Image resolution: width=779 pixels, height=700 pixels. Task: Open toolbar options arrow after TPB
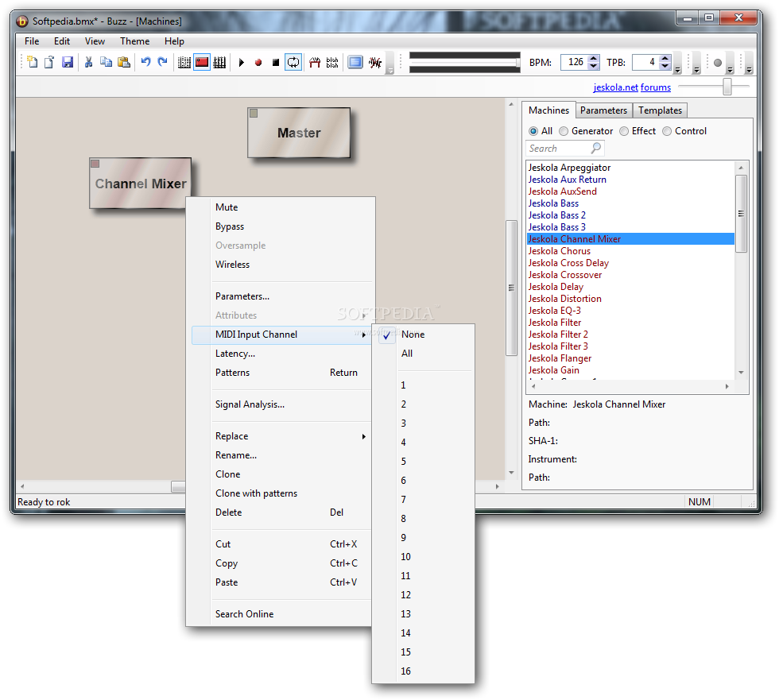(x=677, y=63)
